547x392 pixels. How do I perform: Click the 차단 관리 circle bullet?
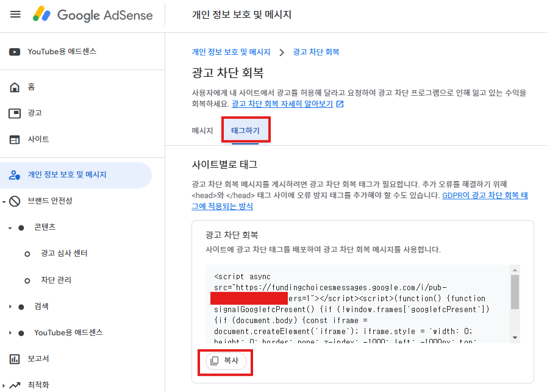[x=27, y=281]
